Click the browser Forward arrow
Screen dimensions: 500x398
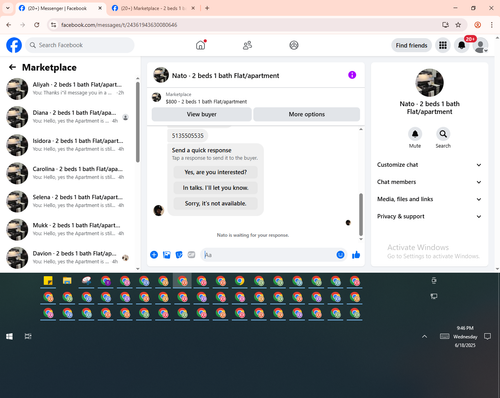coord(22,25)
